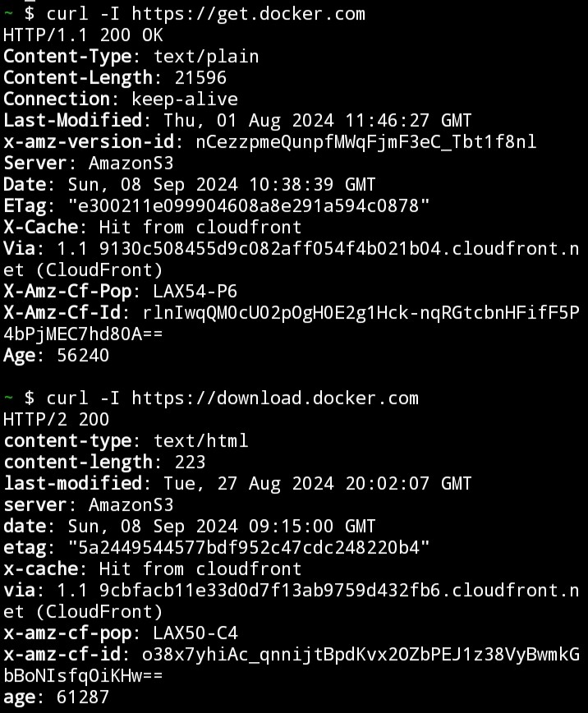This screenshot has width=588, height=713.
Task: Click the x-amz-cf-pop LAX50-C4 value
Action: (x=195, y=633)
